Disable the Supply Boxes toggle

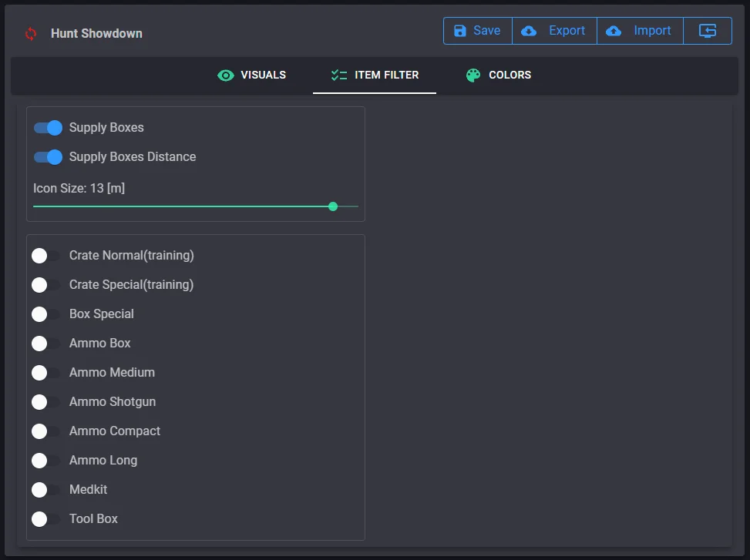coord(48,128)
